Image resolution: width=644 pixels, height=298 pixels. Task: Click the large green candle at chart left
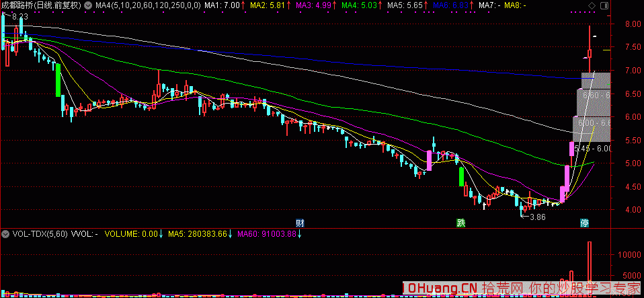tap(58, 80)
